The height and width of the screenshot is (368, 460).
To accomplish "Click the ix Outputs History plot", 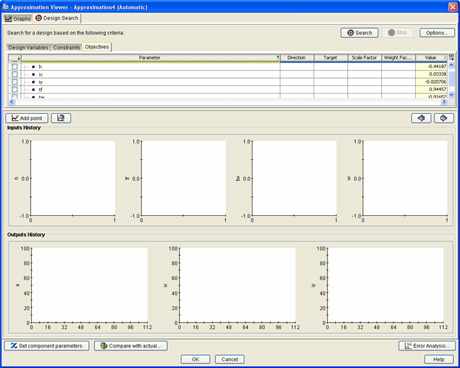I will [x=237, y=285].
